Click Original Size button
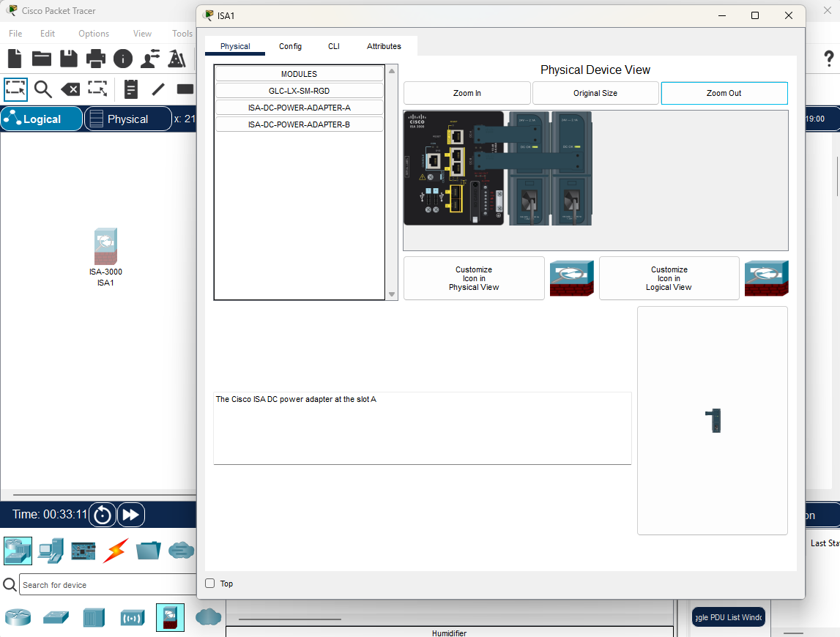 point(595,93)
